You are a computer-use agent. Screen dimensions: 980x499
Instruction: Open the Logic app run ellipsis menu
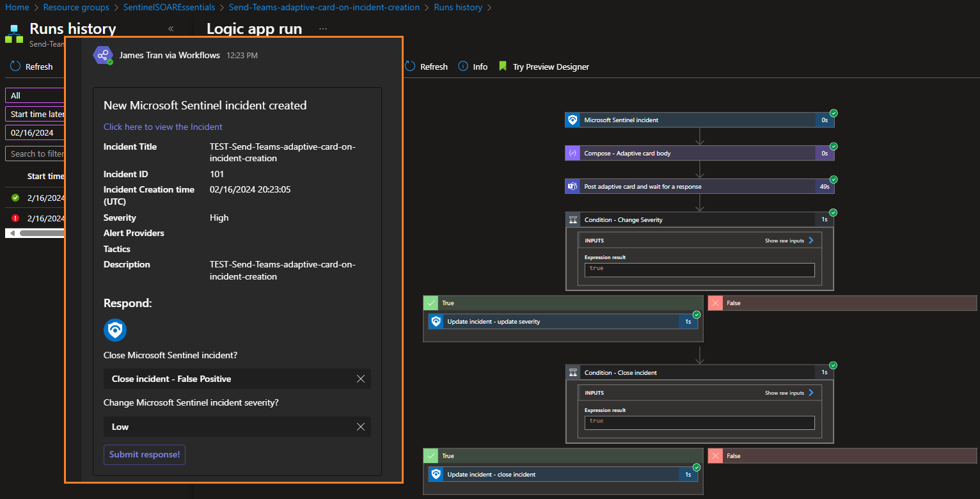(323, 29)
